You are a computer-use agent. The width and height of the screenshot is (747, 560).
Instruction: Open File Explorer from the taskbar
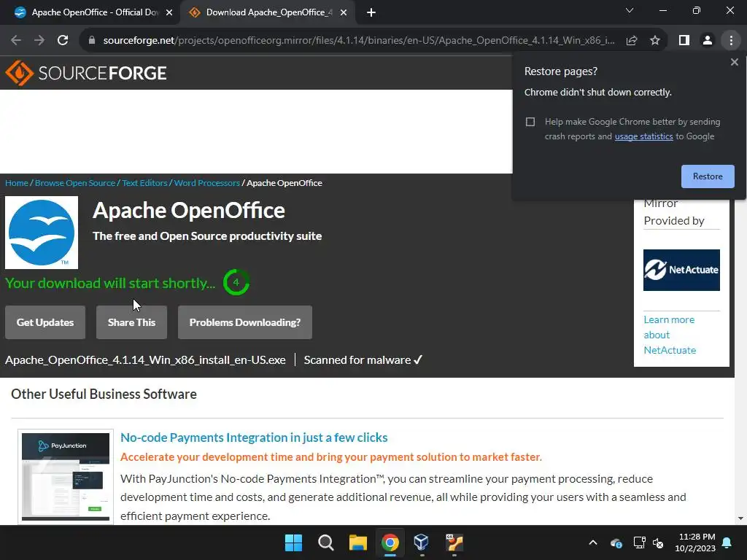pyautogui.click(x=357, y=542)
